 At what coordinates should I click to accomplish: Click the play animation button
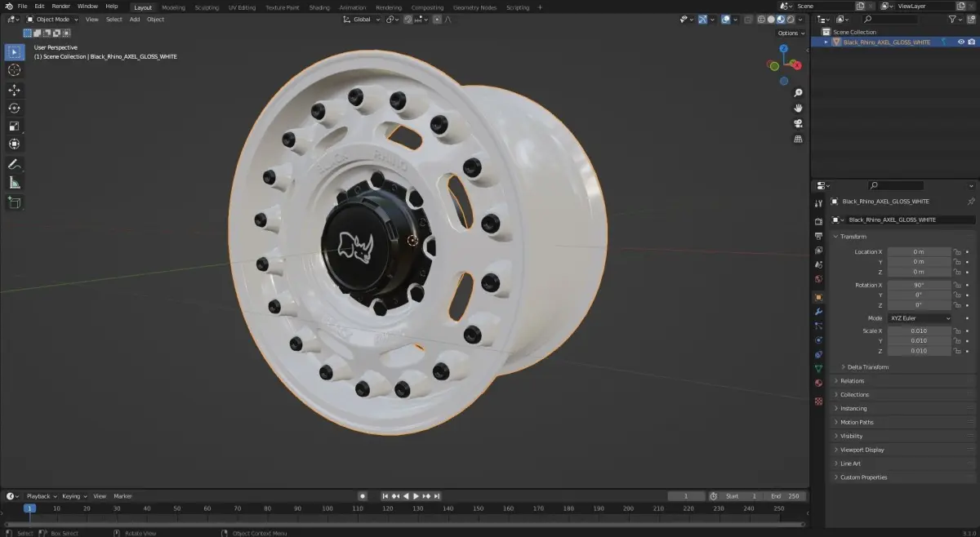(416, 496)
